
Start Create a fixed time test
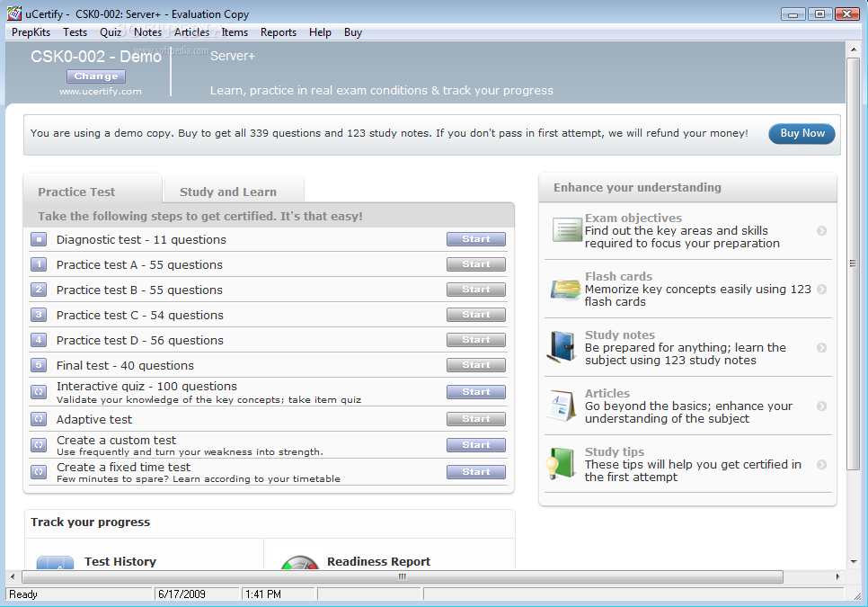click(x=476, y=472)
